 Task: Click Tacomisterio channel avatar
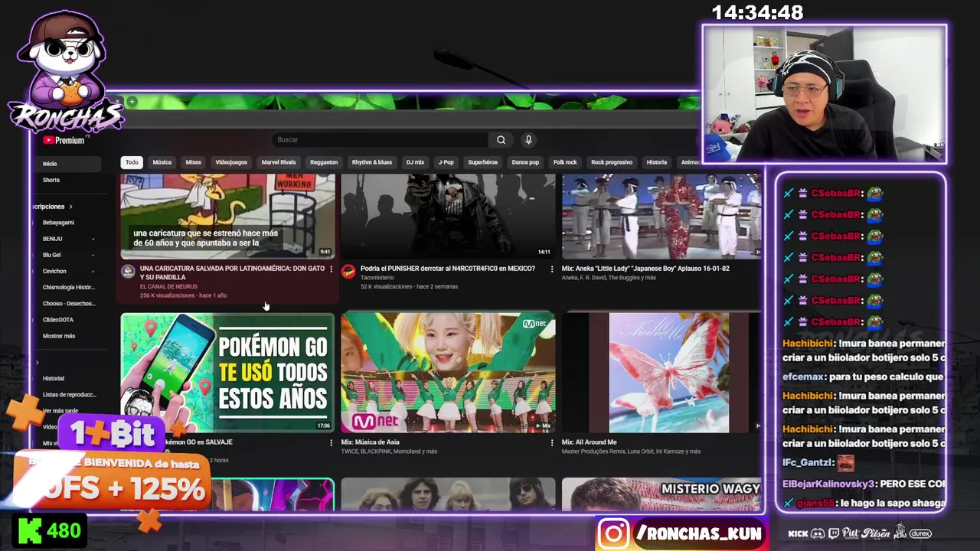[x=348, y=272]
